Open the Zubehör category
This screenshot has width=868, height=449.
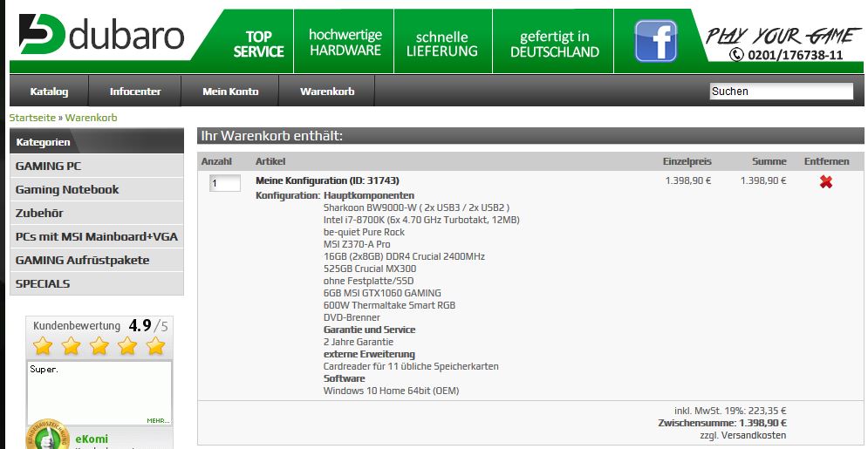[97, 213]
